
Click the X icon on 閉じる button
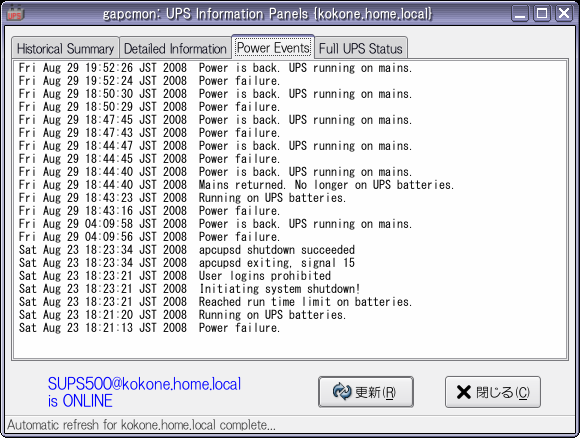(464, 392)
